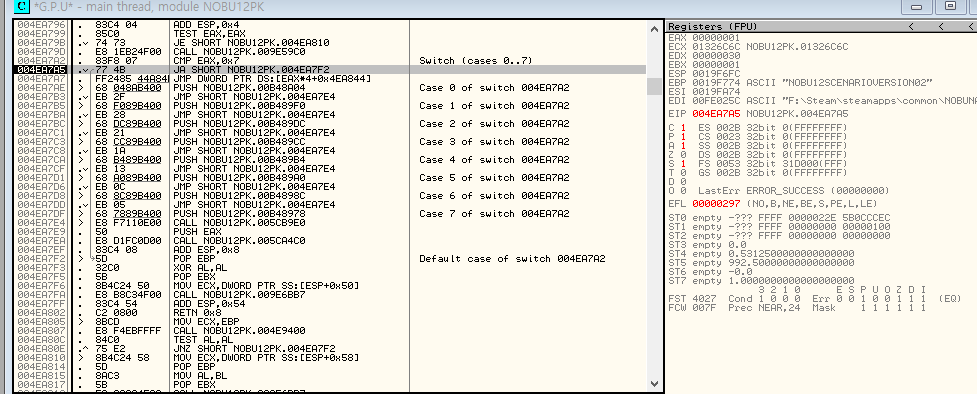Click the P parity flag value
This screenshot has height=394, width=977.
(684, 137)
